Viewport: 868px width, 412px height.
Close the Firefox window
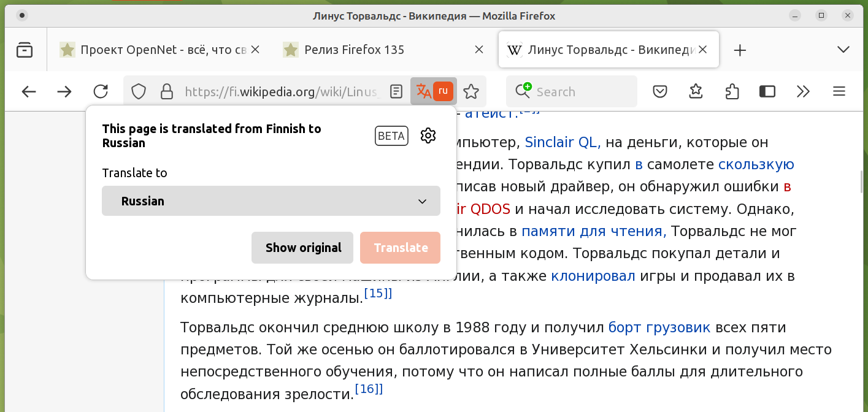pyautogui.click(x=847, y=15)
